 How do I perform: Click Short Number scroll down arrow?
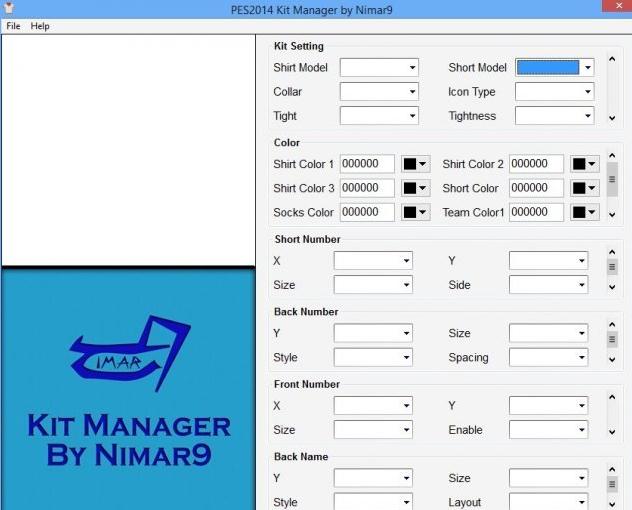[612, 287]
